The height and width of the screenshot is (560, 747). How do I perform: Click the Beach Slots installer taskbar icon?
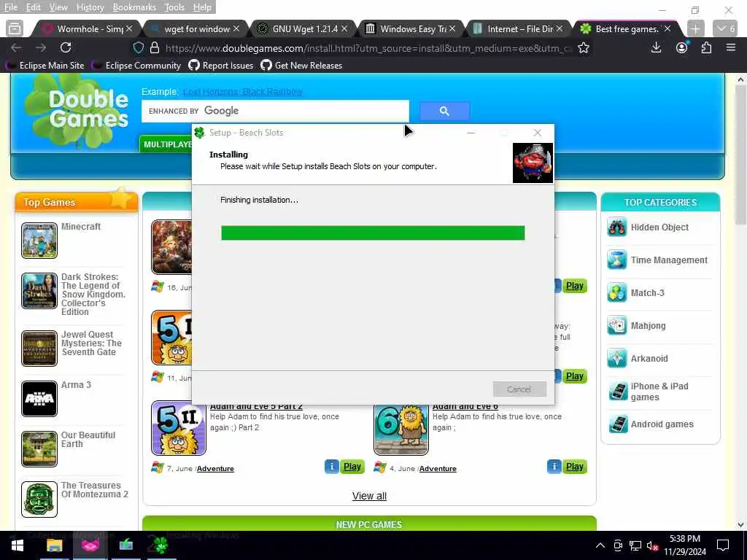(161, 545)
